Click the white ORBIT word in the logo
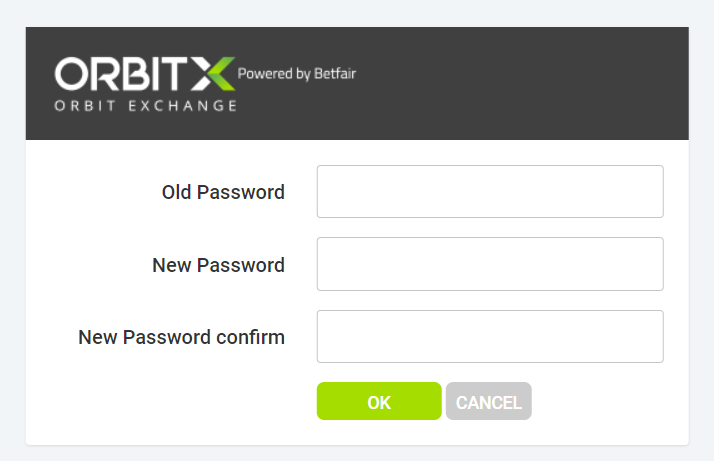The height and width of the screenshot is (461, 714). 121,74
